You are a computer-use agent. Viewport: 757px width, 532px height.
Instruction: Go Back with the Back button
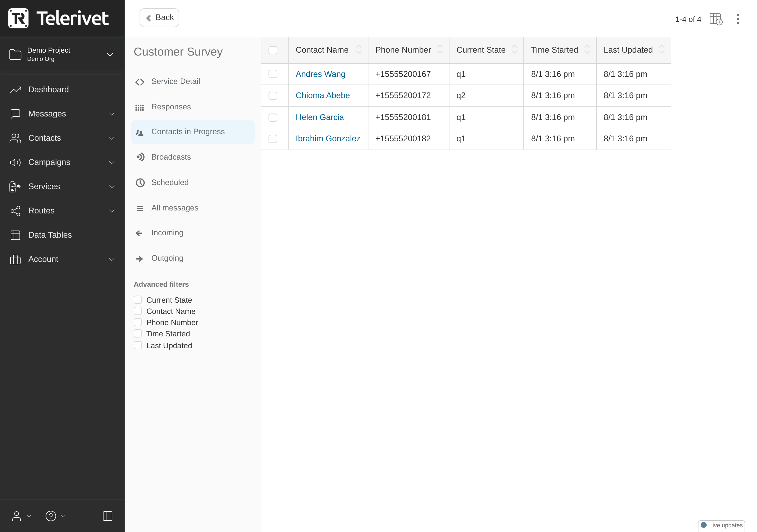(x=159, y=18)
